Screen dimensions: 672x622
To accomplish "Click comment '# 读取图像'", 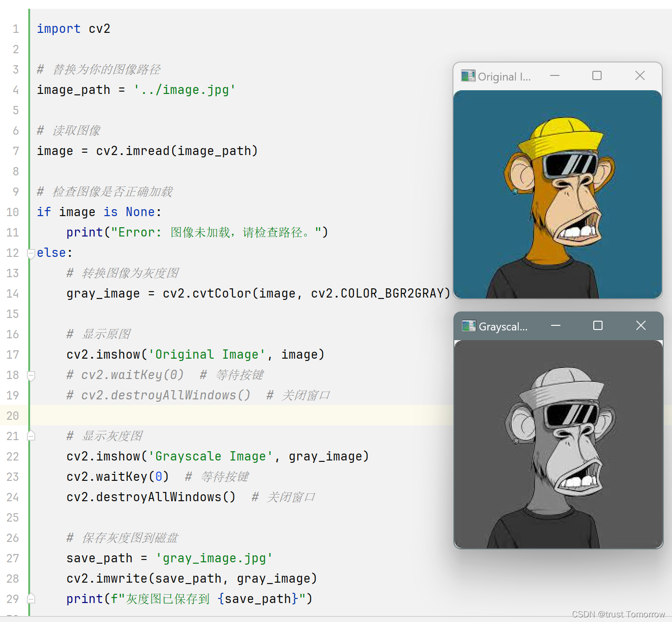I will 69,131.
